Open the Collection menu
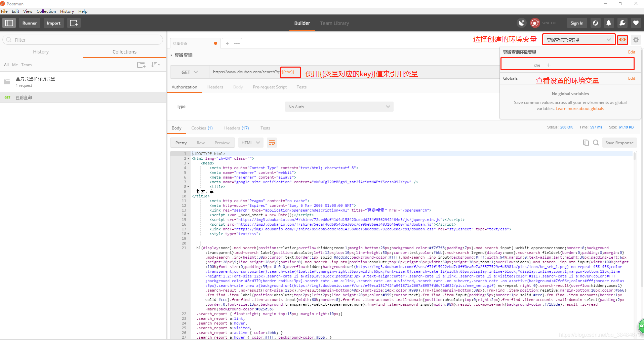This screenshot has height=341, width=644. tap(46, 11)
